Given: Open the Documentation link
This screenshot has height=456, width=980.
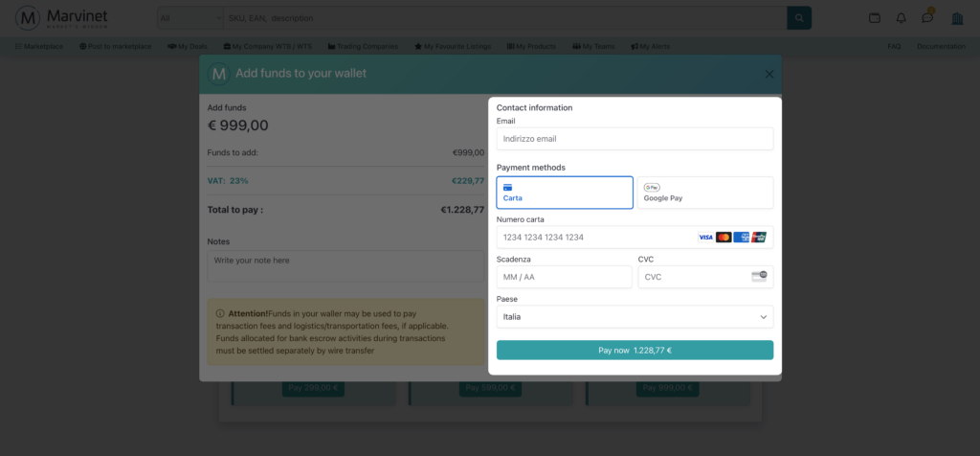Looking at the screenshot, I should point(940,46).
